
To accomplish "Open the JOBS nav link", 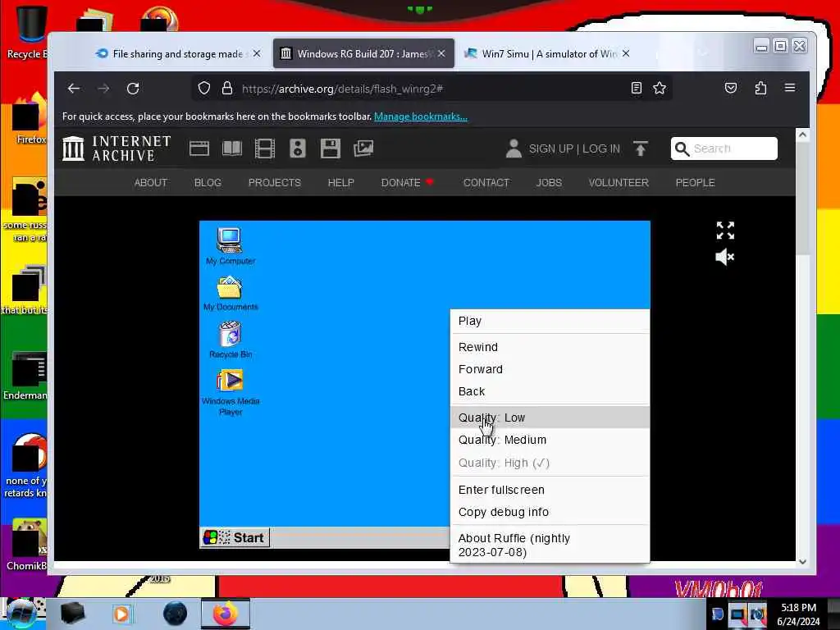I will click(x=549, y=183).
